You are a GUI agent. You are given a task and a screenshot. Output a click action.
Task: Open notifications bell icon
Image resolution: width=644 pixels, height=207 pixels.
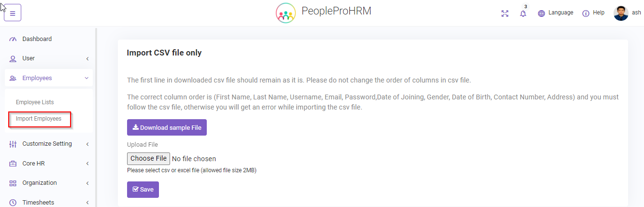coord(523,14)
